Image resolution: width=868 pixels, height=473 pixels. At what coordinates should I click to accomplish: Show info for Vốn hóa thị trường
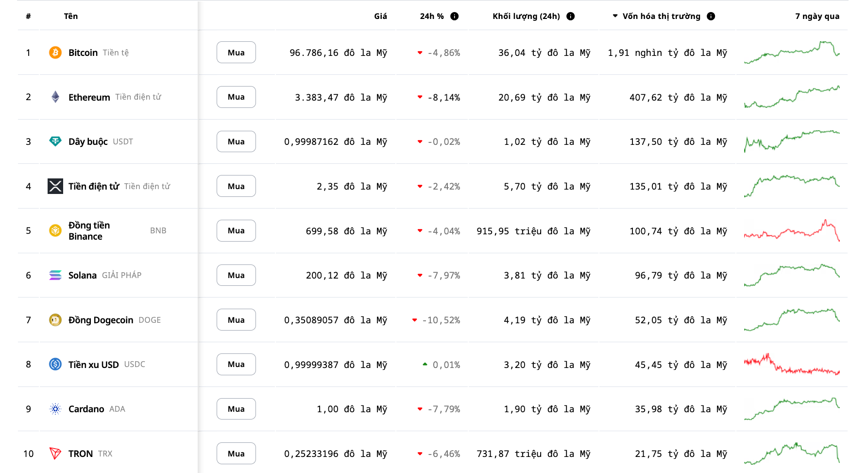coord(711,16)
